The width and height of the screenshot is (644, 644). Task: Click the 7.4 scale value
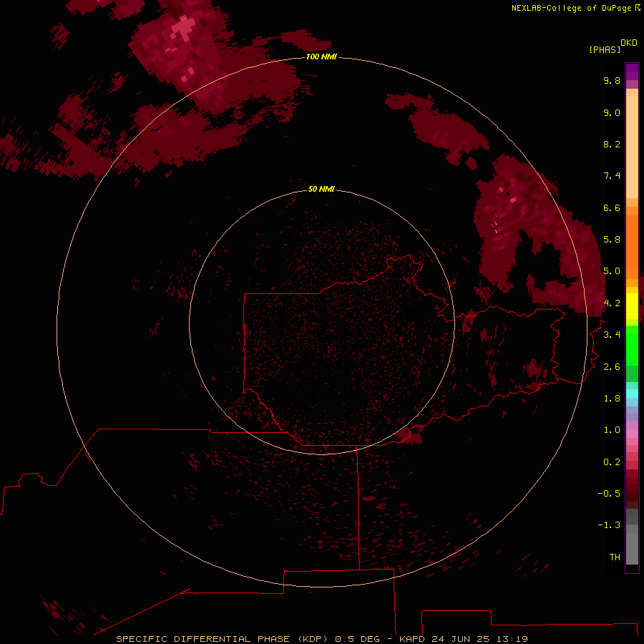pos(612,176)
